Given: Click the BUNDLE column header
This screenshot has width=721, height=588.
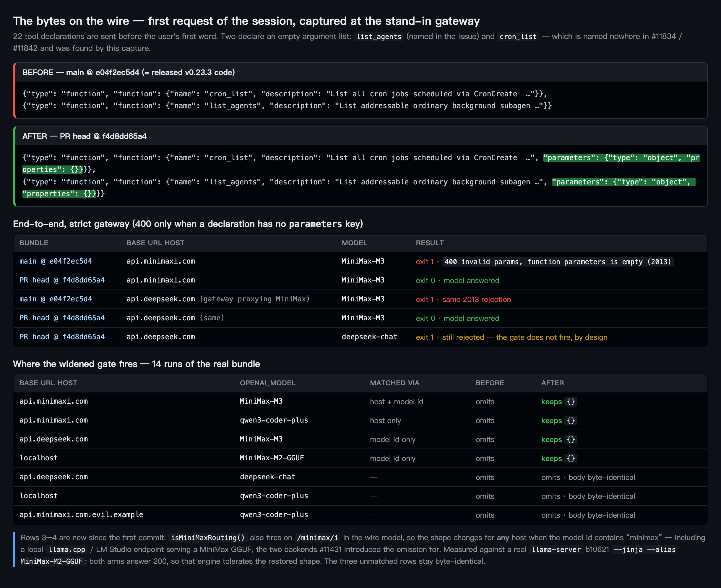Looking at the screenshot, I should coord(34,243).
